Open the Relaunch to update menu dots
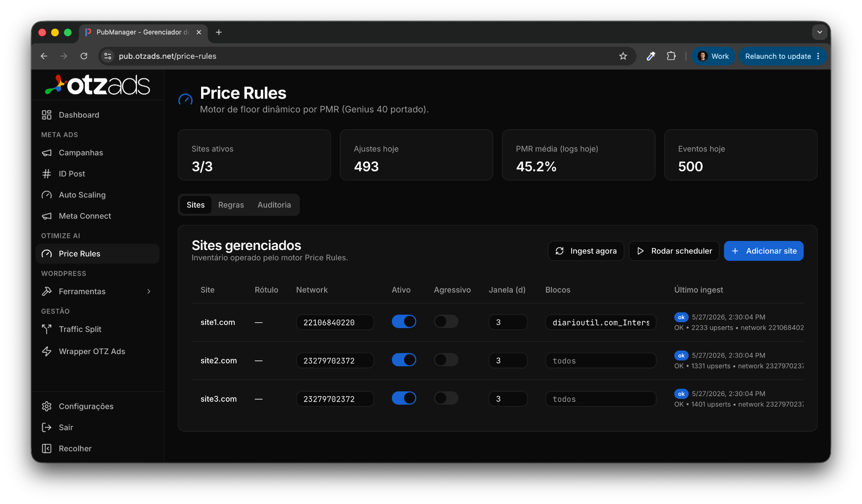This screenshot has height=504, width=862. tap(818, 56)
